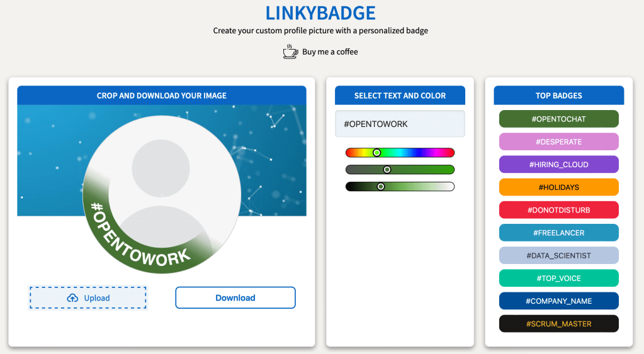Click the coffee cup icon
The width and height of the screenshot is (644, 354).
tap(290, 52)
